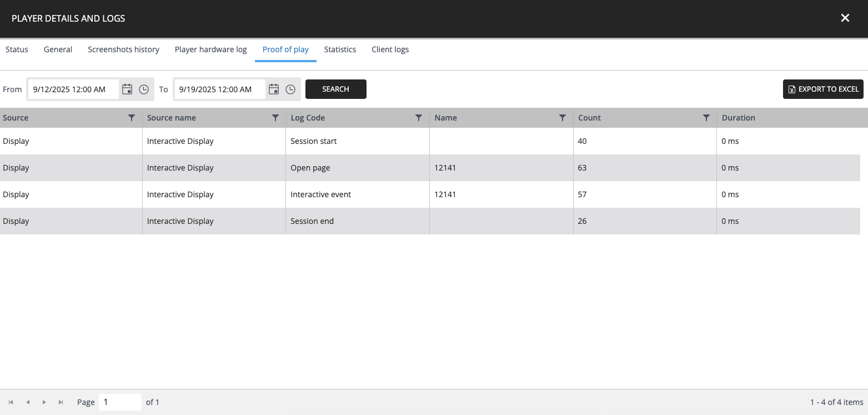Go to next page arrow
The height and width of the screenshot is (415, 868).
coord(44,402)
